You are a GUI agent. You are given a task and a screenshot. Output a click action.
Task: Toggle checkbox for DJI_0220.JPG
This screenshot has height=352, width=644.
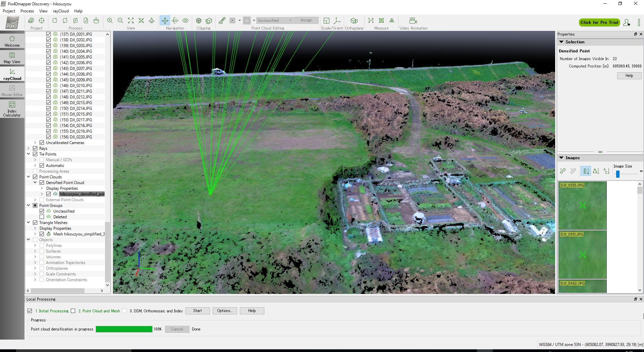tap(48, 137)
